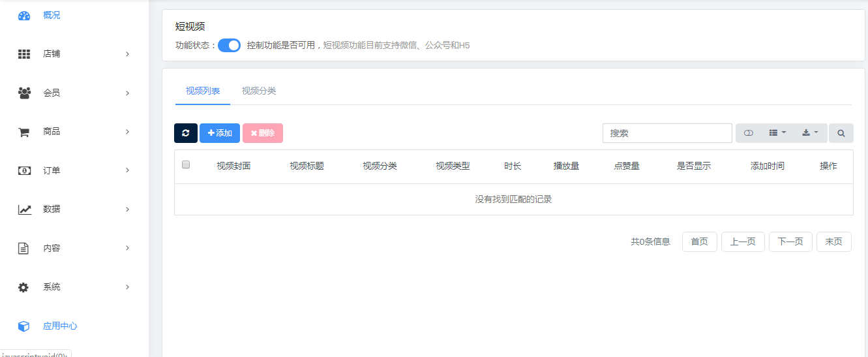Click the 概况 dashboard icon
The width and height of the screenshot is (868, 357).
pyautogui.click(x=24, y=16)
